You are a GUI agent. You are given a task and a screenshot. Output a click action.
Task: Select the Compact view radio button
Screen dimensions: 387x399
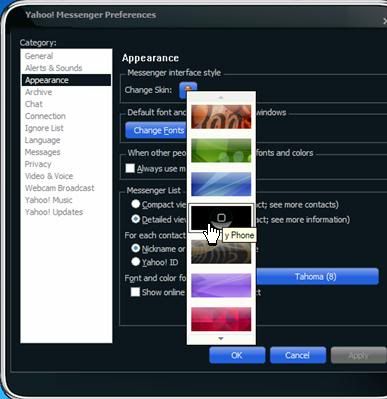(x=136, y=204)
